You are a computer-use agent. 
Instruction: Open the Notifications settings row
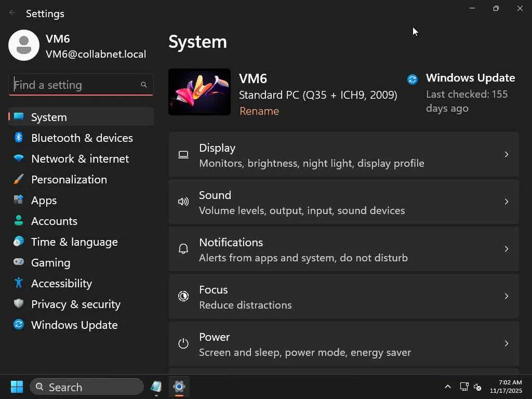(x=343, y=249)
